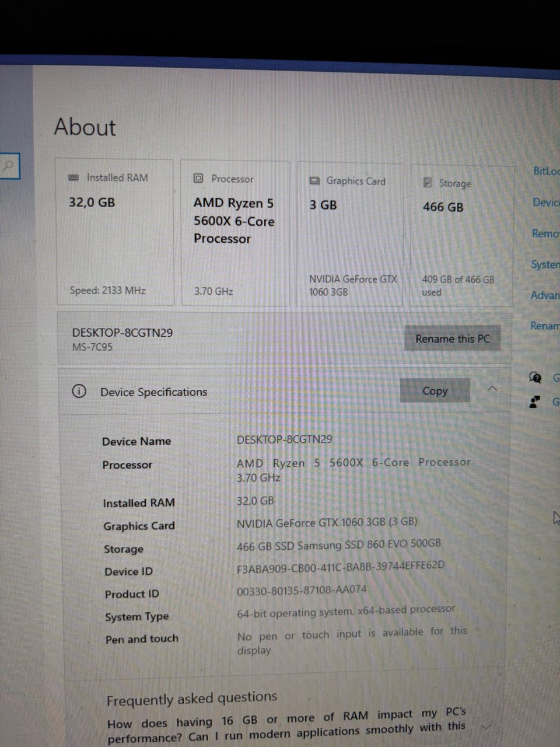Select the Device Name value in specifications
This screenshot has height=747, width=560.
(x=284, y=439)
